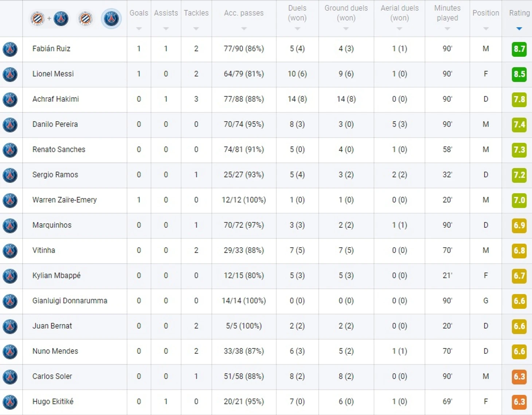532x415 pixels.
Task: Click club badge beside Sergio Ramos
Action: tap(10, 175)
